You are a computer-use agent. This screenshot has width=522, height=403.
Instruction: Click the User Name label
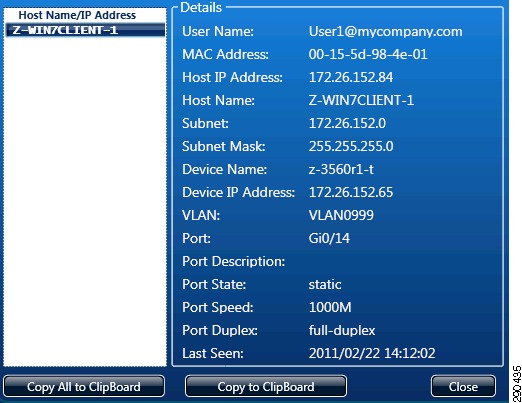pyautogui.click(x=218, y=32)
